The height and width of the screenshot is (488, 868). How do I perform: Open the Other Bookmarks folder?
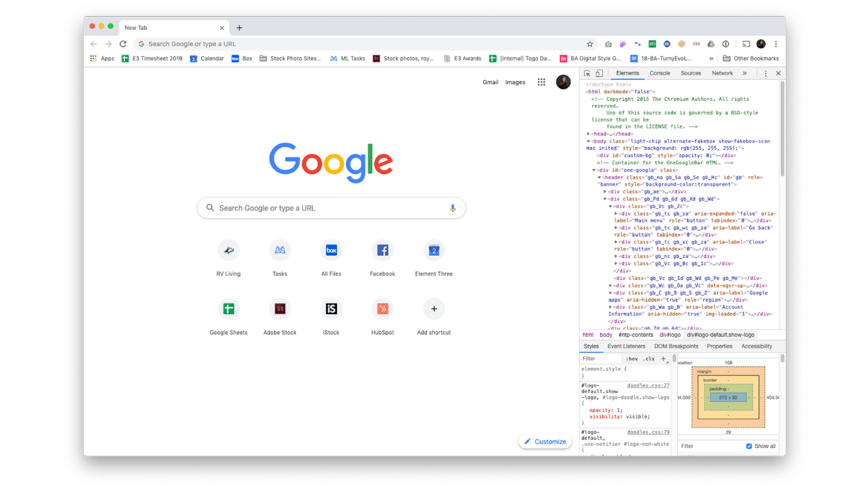[x=751, y=58]
